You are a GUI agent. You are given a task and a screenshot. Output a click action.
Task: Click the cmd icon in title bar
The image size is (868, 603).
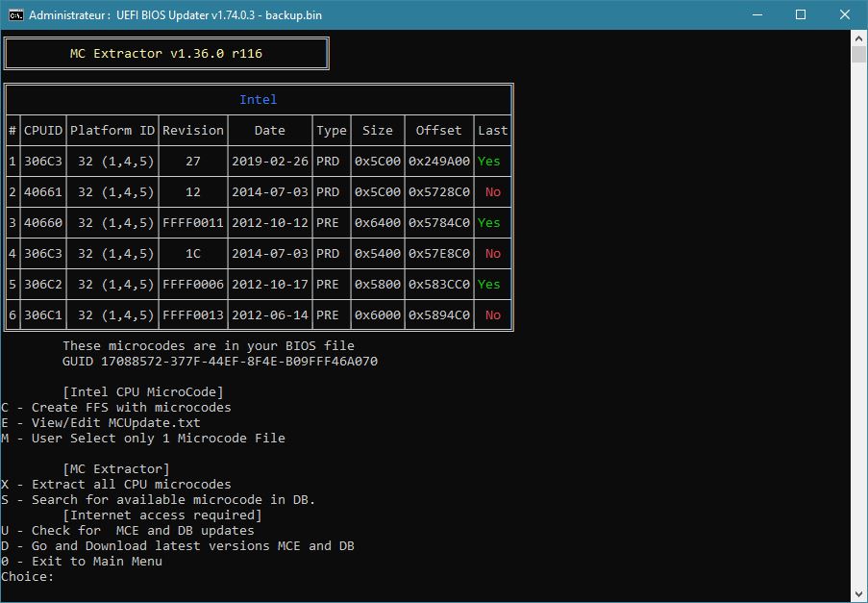tap(15, 15)
